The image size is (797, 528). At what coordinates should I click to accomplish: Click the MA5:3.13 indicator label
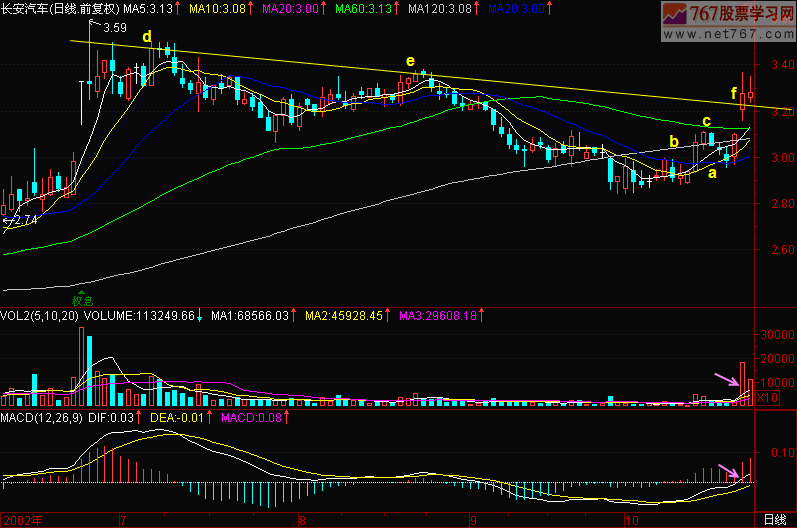tap(152, 8)
